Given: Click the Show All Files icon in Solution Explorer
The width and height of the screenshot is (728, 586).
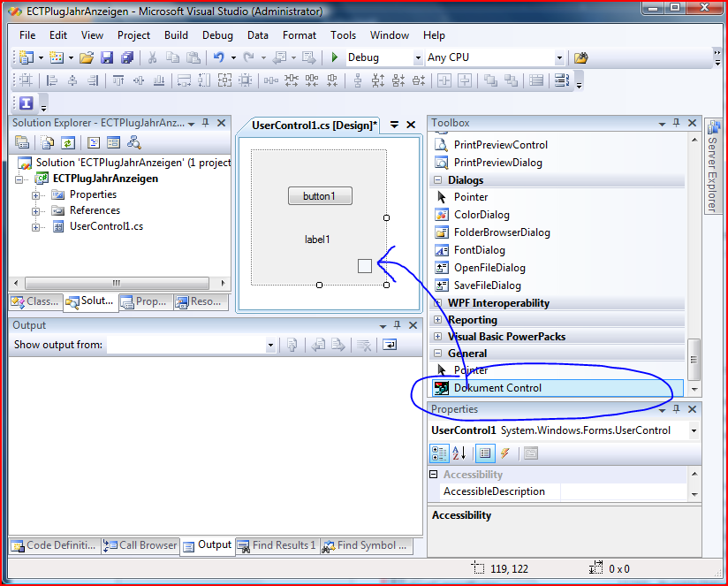Looking at the screenshot, I should click(48, 142).
